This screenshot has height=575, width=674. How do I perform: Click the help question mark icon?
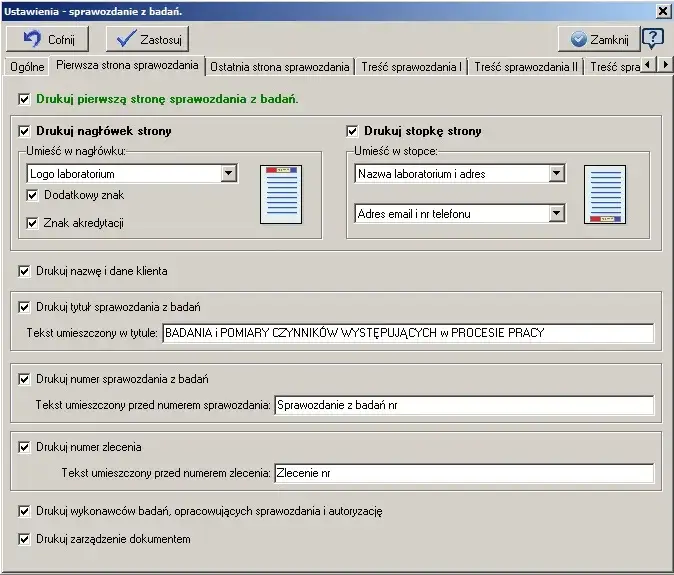click(652, 39)
